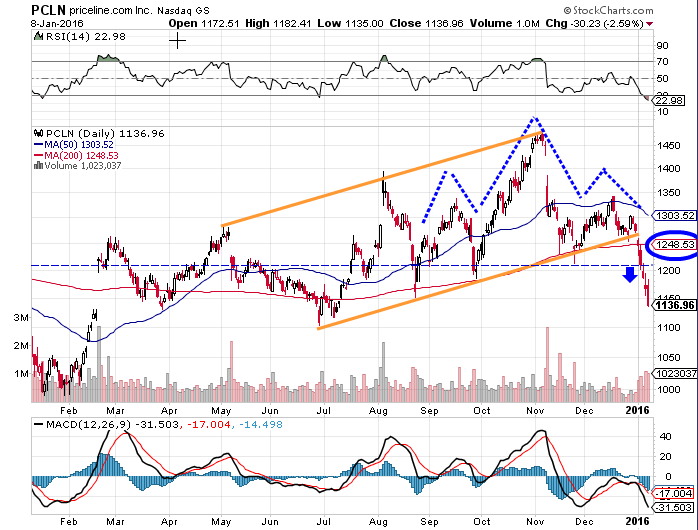The width and height of the screenshot is (698, 530).
Task: Click the 70 level on RSI axis
Action: (x=662, y=62)
